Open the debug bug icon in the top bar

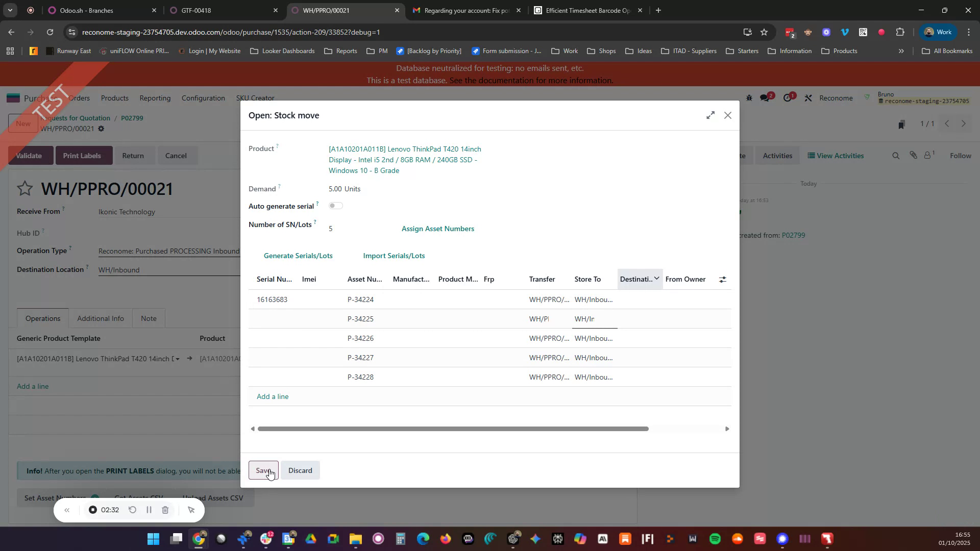(749, 97)
